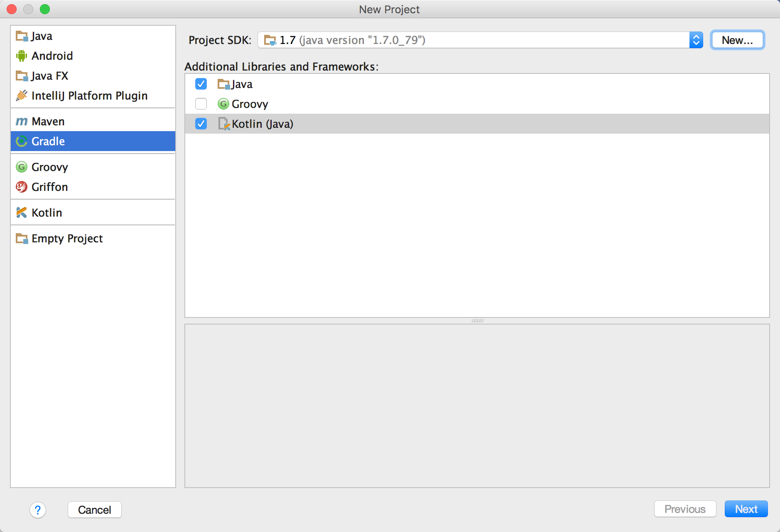The width and height of the screenshot is (780, 532).
Task: Click the Kotlin (Java) framework icon
Action: pos(224,124)
